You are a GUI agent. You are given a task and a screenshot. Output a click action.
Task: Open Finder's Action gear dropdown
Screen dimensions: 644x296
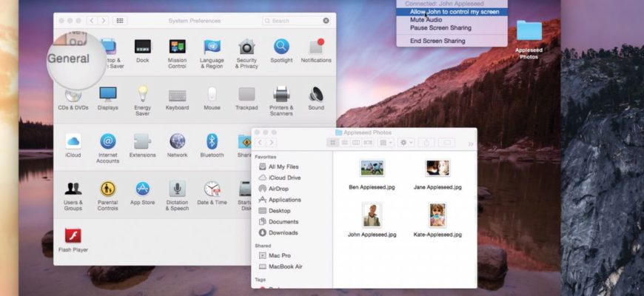coord(406,142)
